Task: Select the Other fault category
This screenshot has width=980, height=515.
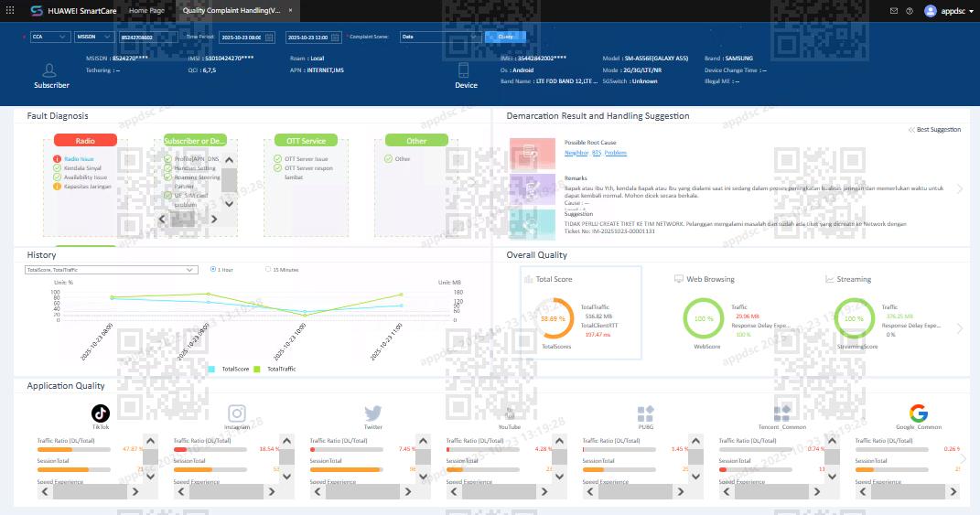Action: tap(416, 141)
